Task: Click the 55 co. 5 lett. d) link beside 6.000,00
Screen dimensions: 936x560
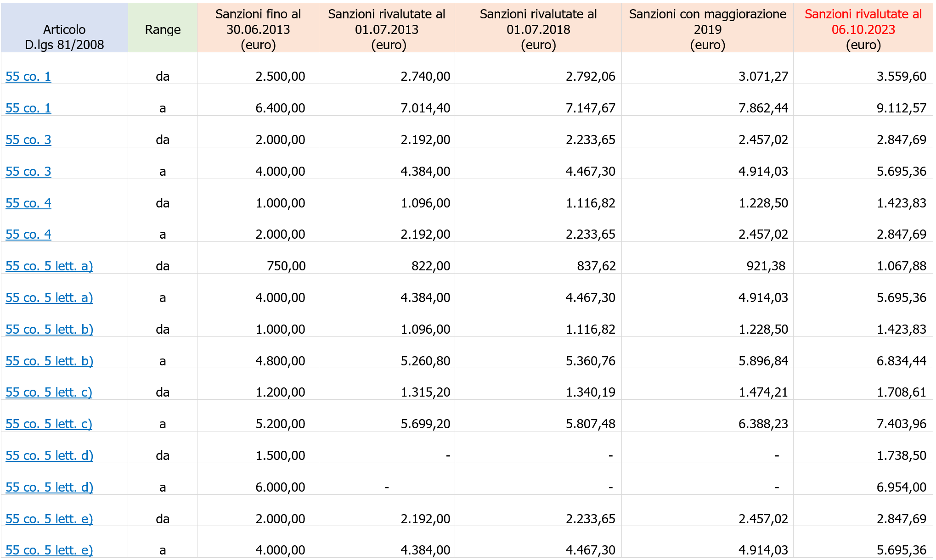Action: (49, 487)
